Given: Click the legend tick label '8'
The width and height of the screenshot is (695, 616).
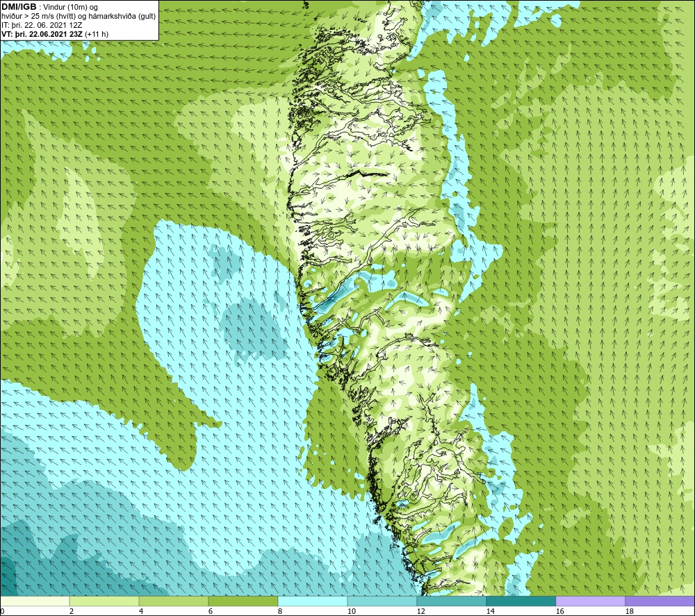Looking at the screenshot, I should pyautogui.click(x=280, y=611).
